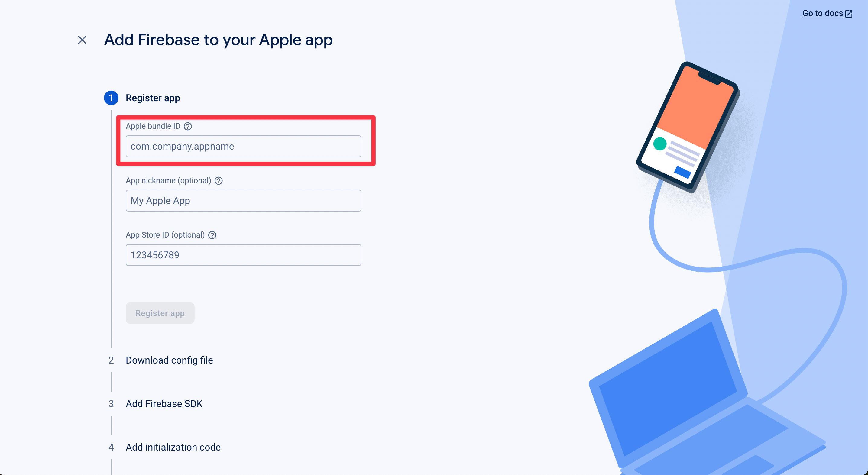Click the step number 2 marker

coord(111,360)
